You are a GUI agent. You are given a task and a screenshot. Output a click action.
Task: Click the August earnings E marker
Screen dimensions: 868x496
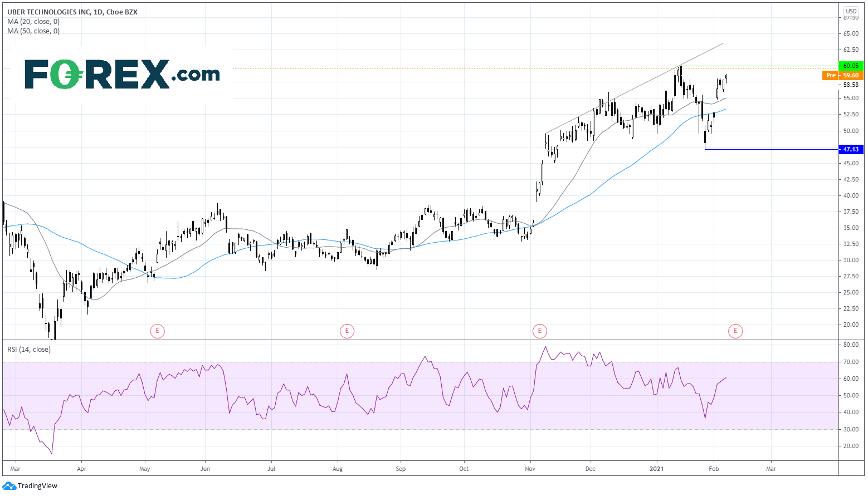click(347, 331)
